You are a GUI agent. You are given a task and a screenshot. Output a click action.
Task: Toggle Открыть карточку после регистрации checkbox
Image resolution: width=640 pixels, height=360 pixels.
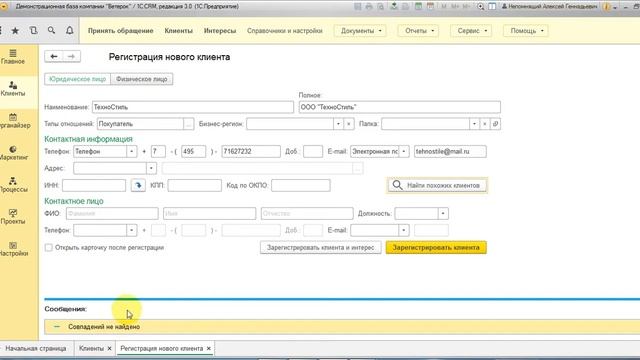coord(49,247)
